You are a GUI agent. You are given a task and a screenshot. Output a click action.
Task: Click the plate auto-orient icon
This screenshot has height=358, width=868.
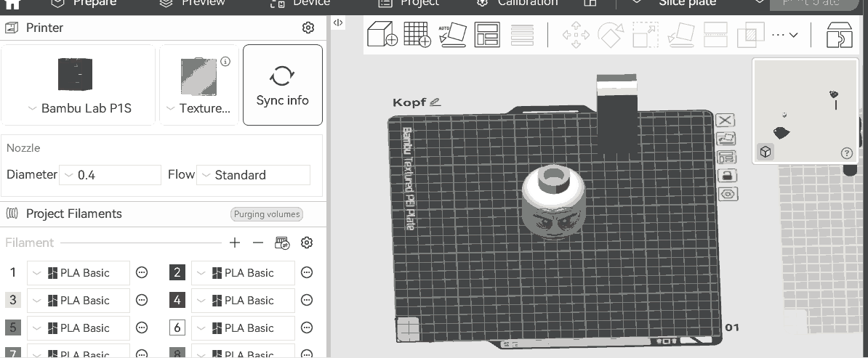click(x=726, y=139)
